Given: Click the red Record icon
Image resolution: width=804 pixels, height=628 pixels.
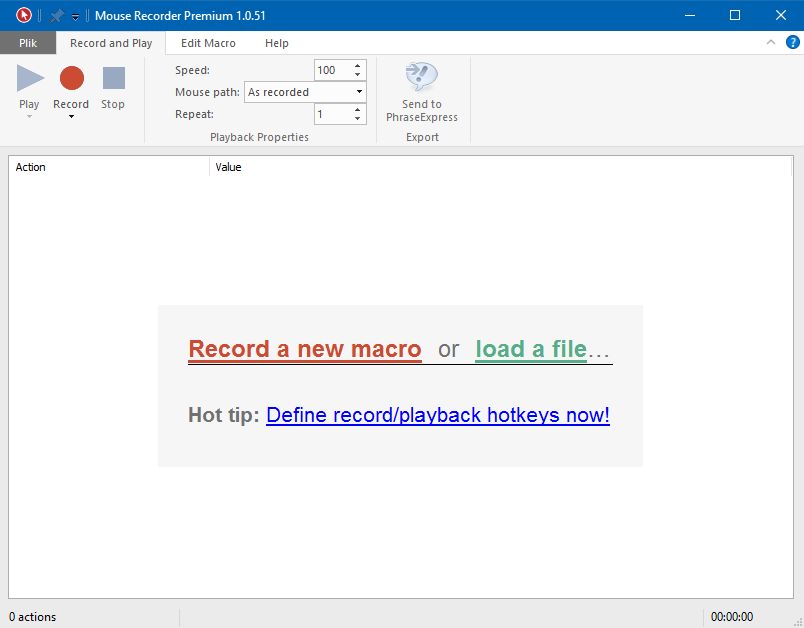Looking at the screenshot, I should tap(70, 76).
